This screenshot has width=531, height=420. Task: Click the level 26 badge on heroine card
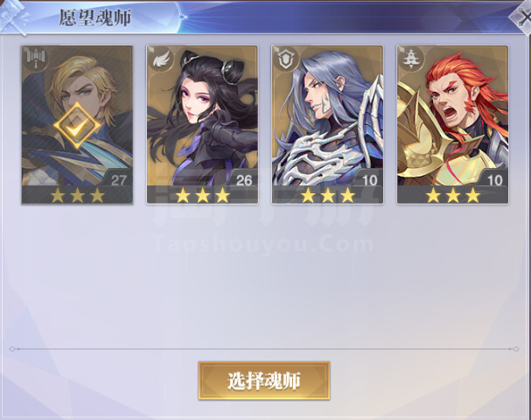point(244,180)
